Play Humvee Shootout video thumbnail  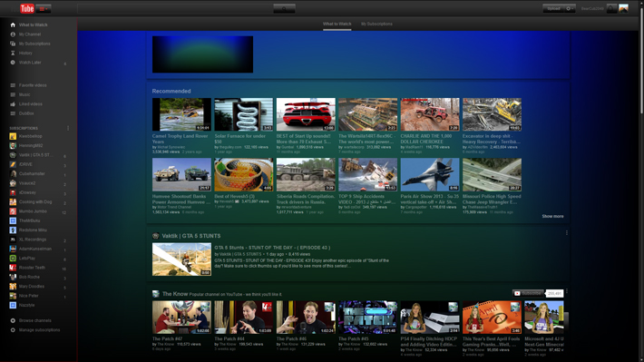[181, 174]
